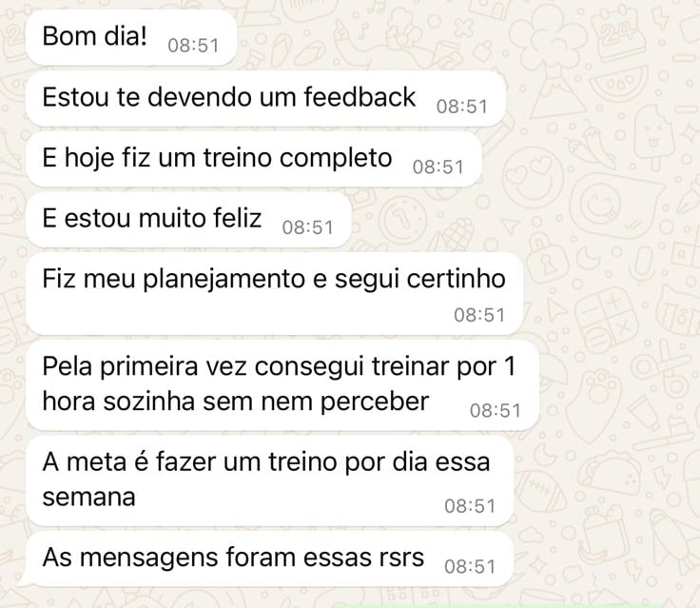Click timestamp beside 'Estou te devendo um feedback'
Viewport: 700px width, 608px height.
tap(462, 107)
